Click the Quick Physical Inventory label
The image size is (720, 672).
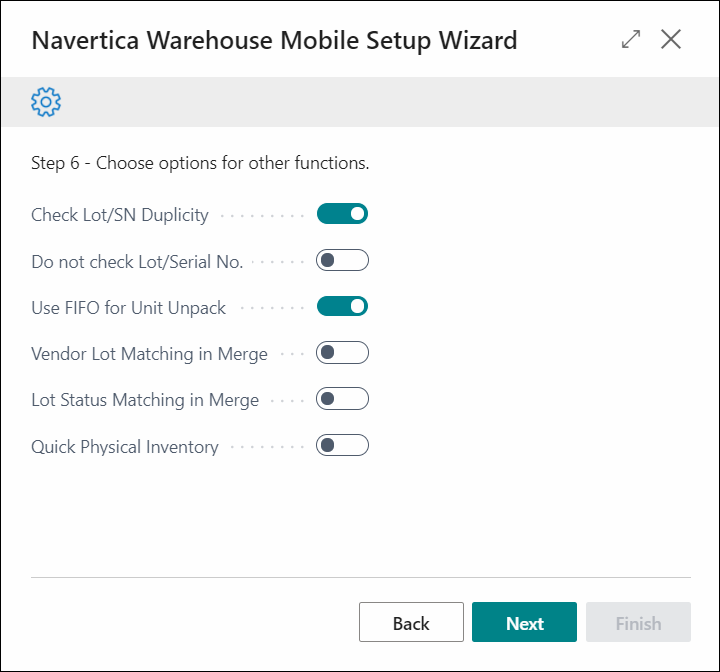click(125, 447)
